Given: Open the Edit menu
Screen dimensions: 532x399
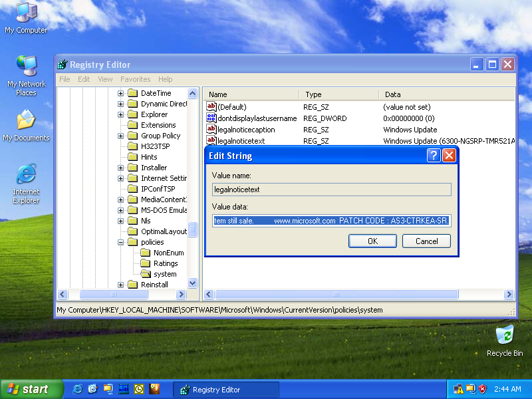Looking at the screenshot, I should (84, 79).
